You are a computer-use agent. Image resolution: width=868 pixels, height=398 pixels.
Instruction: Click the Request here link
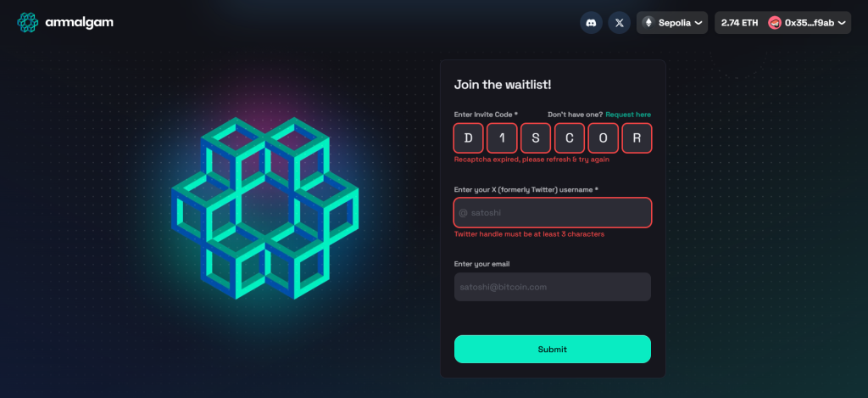coord(628,115)
